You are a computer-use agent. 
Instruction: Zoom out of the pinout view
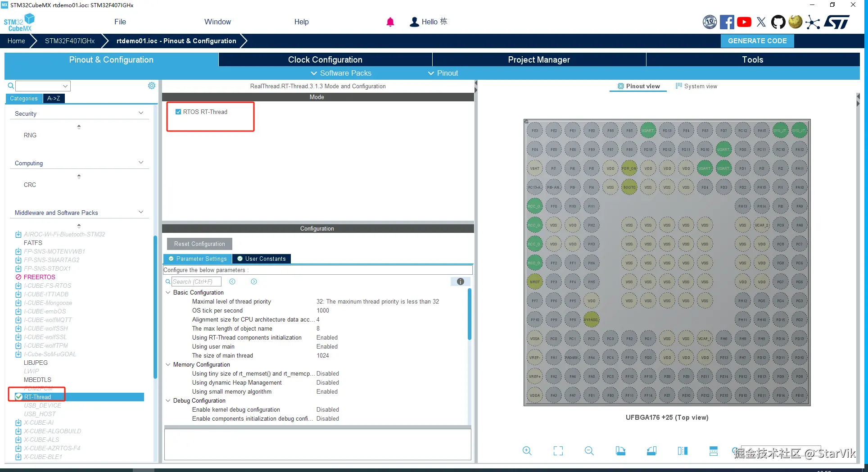tap(589, 451)
